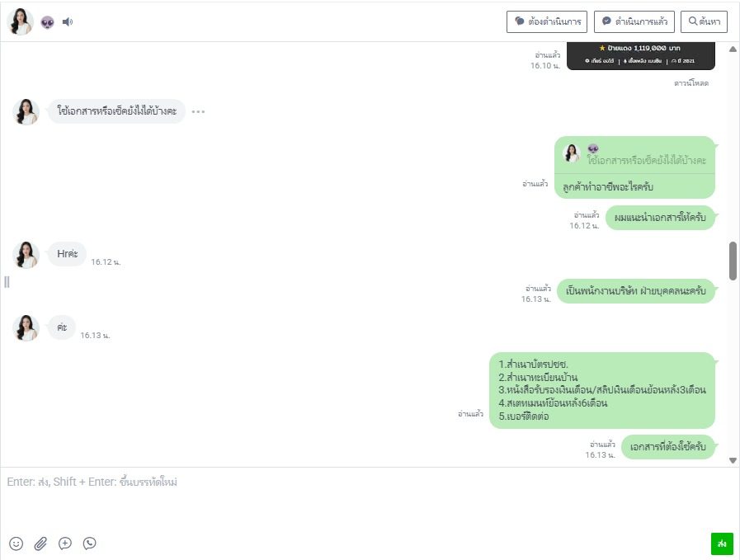Viewport: 740px width, 560px height.
Task: Click the scroll up arrow
Action: tap(733, 49)
